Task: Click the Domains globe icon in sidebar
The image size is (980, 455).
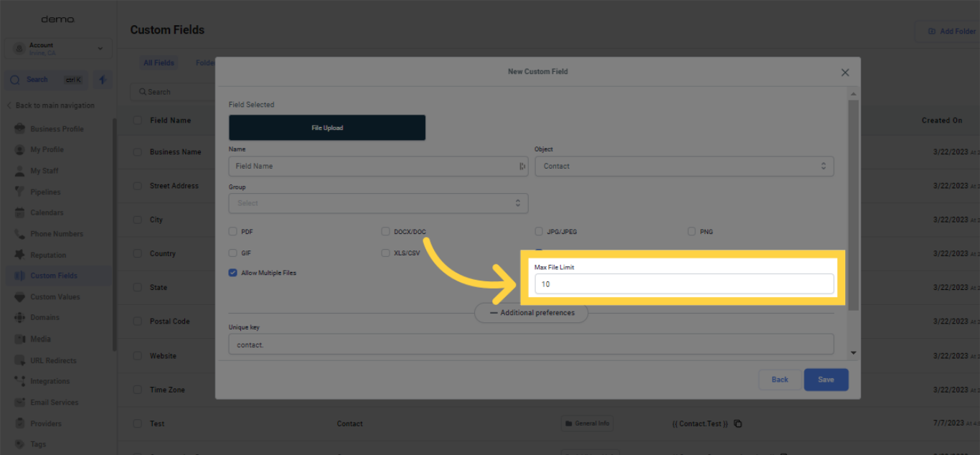Action: pyautogui.click(x=19, y=318)
